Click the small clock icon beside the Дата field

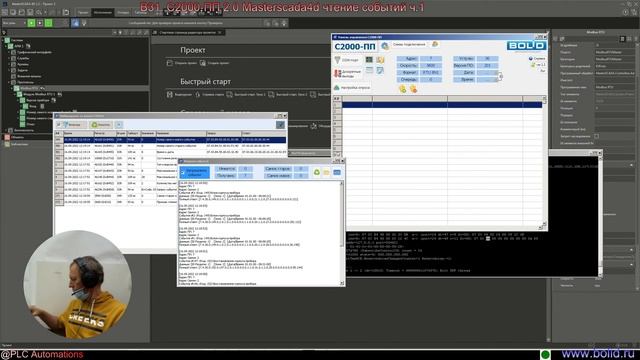click(501, 76)
